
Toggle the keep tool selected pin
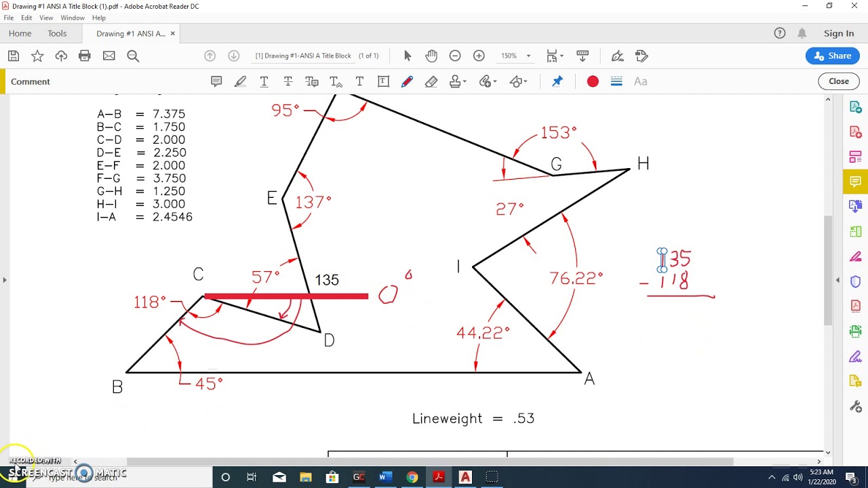[x=557, y=81]
